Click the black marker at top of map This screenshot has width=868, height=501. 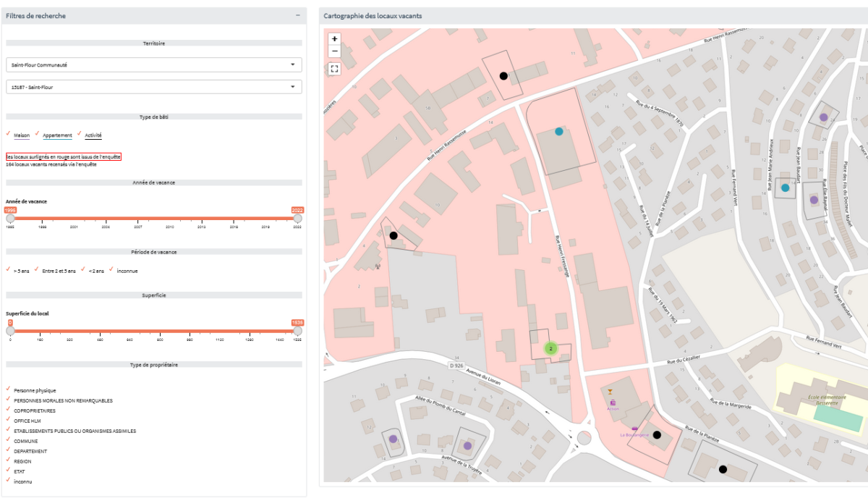503,76
